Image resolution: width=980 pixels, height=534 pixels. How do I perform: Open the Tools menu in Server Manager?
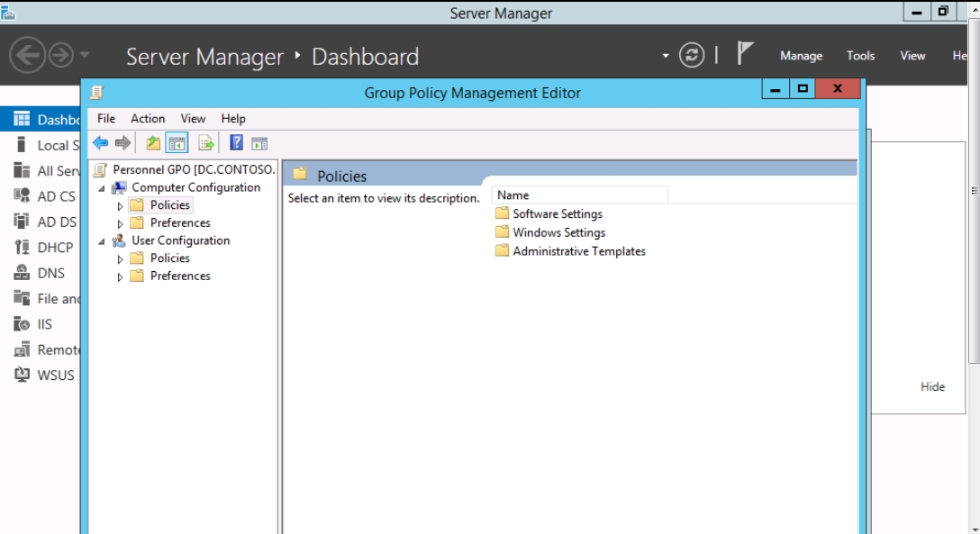point(860,56)
